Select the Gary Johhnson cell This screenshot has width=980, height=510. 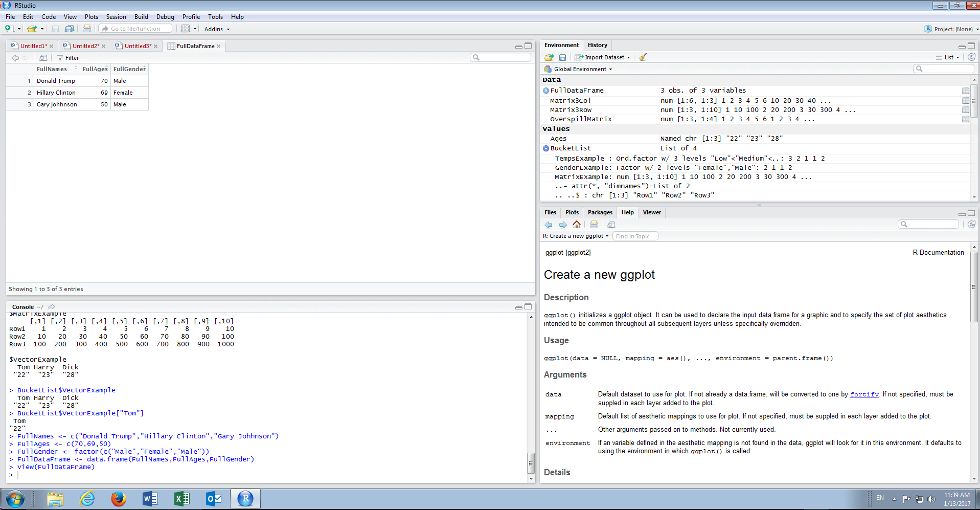(57, 104)
